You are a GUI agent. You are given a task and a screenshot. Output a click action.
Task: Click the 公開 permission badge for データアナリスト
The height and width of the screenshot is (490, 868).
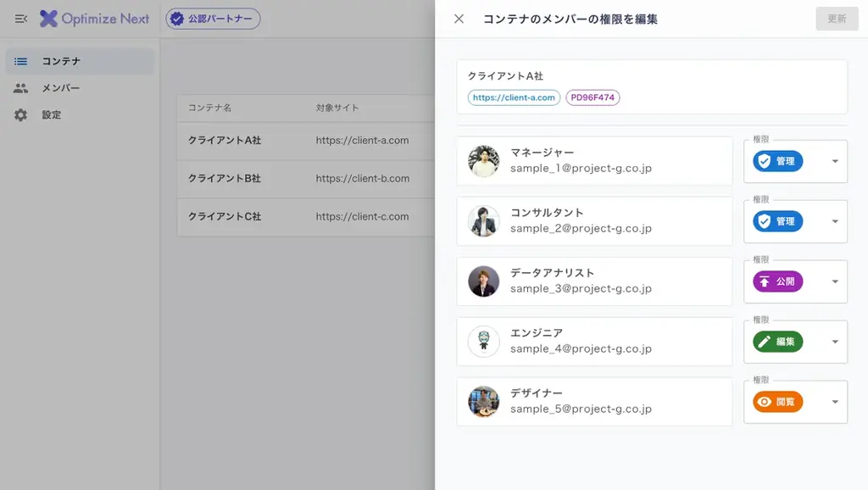point(777,281)
